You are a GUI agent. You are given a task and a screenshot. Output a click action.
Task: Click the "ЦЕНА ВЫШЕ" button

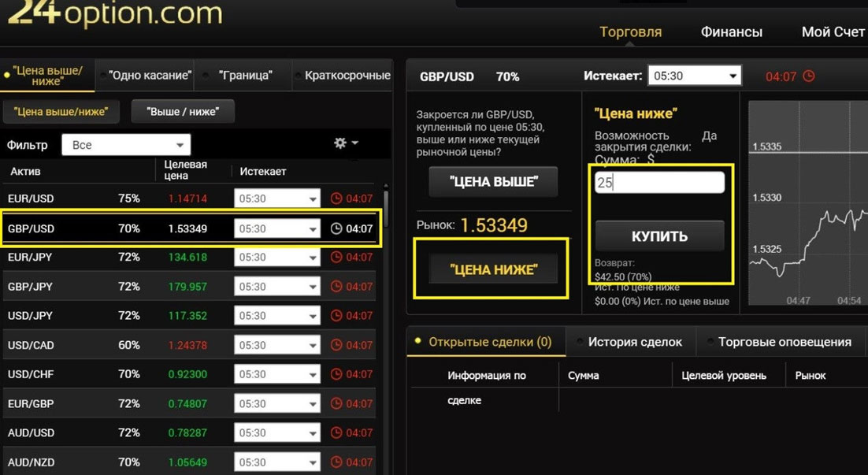[493, 182]
